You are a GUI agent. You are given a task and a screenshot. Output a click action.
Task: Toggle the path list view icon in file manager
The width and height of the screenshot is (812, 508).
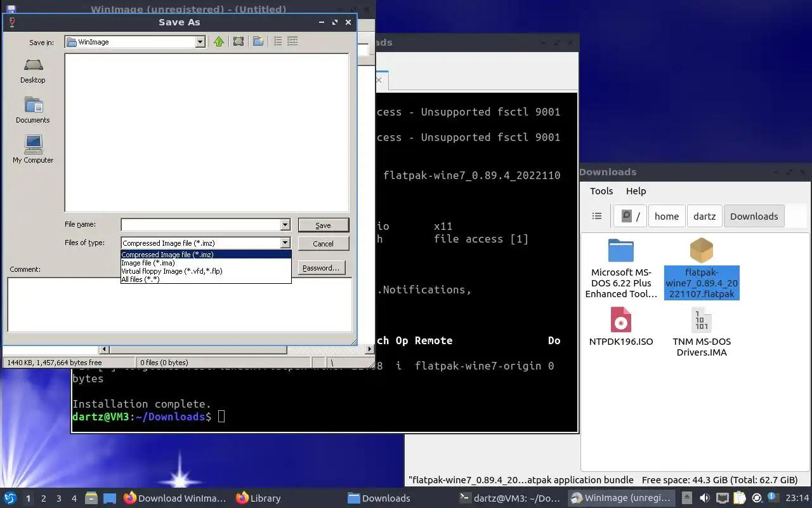click(x=597, y=216)
